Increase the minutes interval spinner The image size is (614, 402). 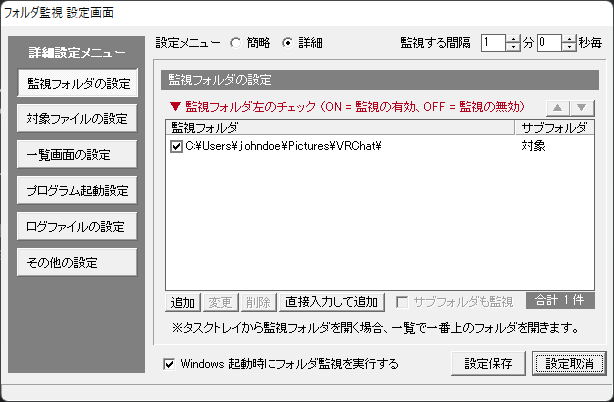point(513,39)
